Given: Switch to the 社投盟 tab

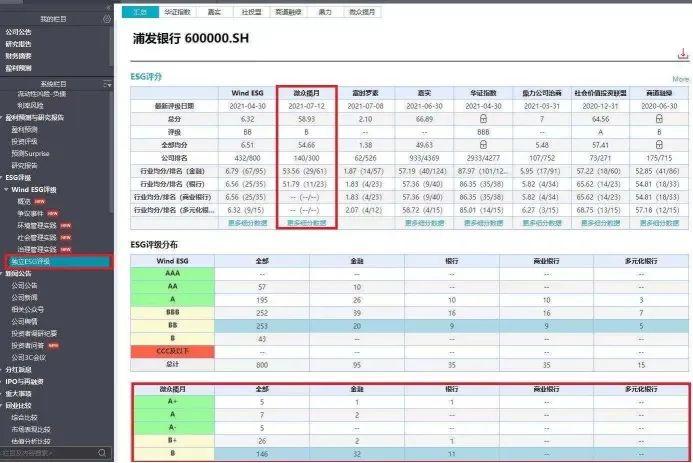Looking at the screenshot, I should point(251,12).
